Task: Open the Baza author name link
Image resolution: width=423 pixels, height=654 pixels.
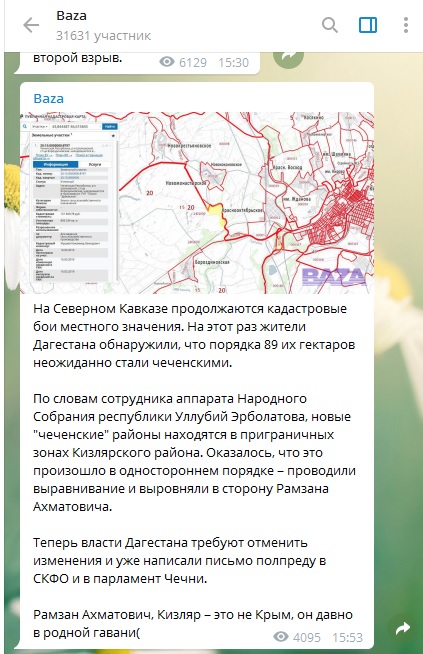Action: [48, 99]
